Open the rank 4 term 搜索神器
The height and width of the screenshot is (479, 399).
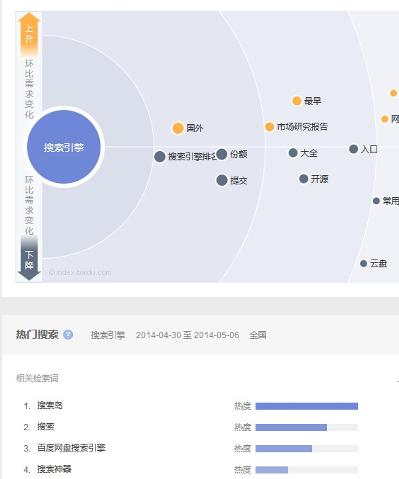pyautogui.click(x=54, y=469)
